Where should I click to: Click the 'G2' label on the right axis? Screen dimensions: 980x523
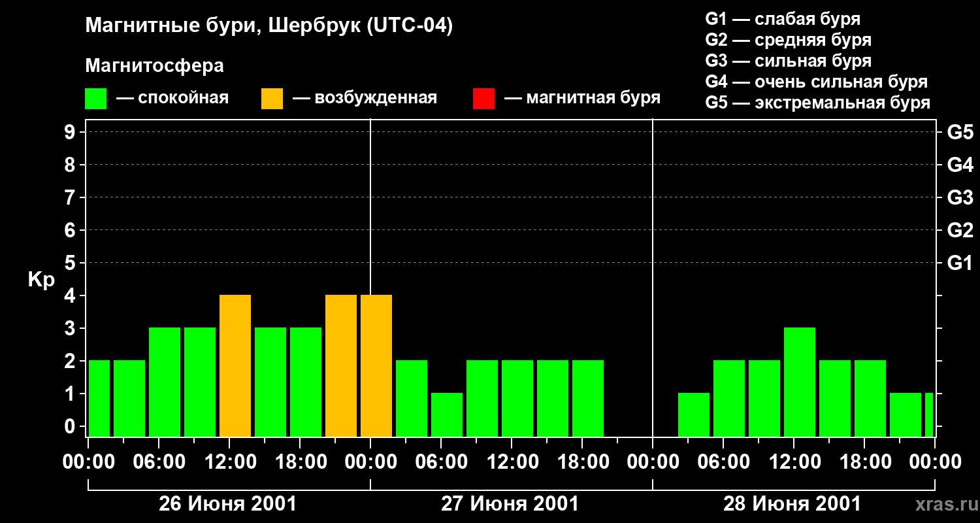pos(960,230)
